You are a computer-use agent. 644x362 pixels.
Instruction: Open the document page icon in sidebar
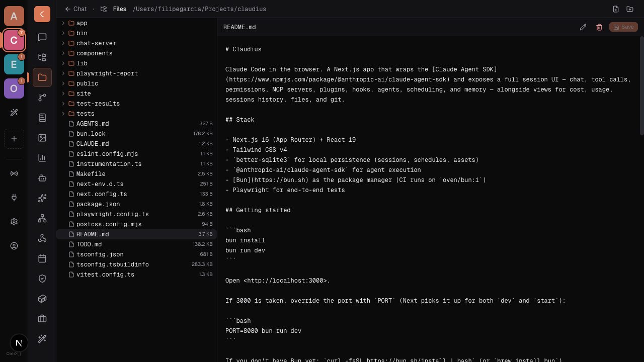click(42, 118)
